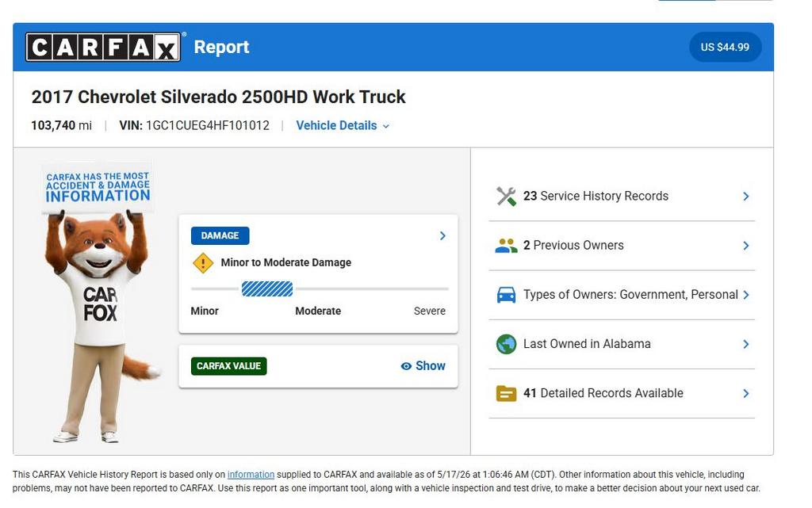Click the Report heading text
The height and width of the screenshot is (508, 812).
click(221, 47)
